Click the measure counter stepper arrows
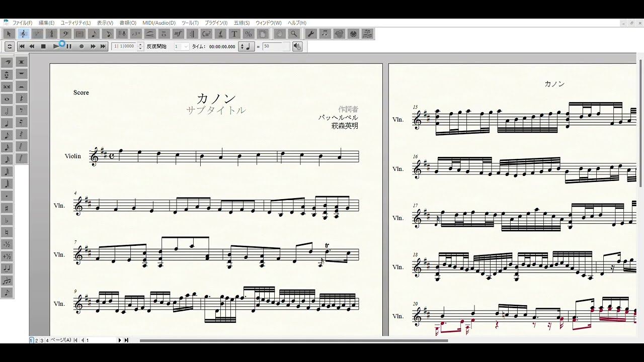Screen dimensions: 644x362 pyautogui.click(x=141, y=46)
